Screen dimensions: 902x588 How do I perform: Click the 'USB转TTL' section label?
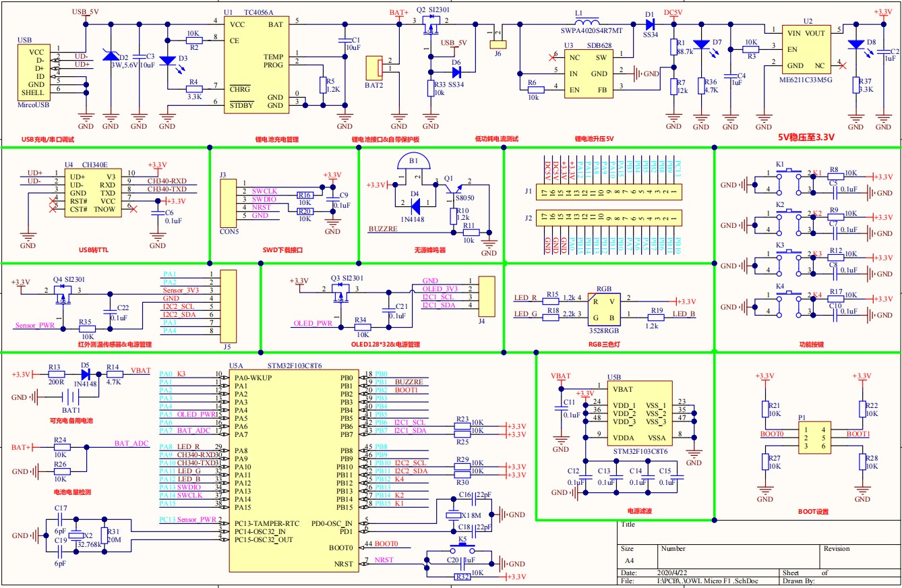[94, 249]
